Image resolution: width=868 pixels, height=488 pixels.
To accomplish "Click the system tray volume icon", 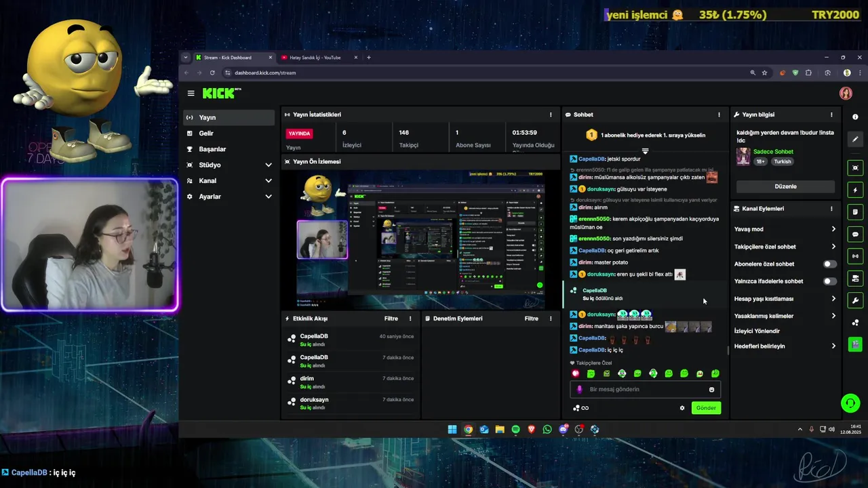I will pyautogui.click(x=832, y=429).
